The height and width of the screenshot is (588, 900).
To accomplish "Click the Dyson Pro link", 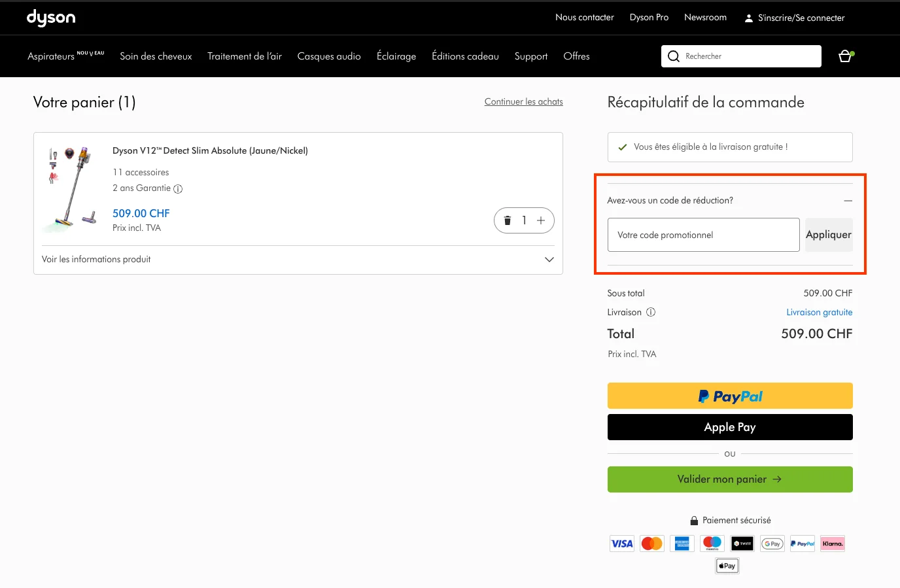I will pyautogui.click(x=649, y=18).
